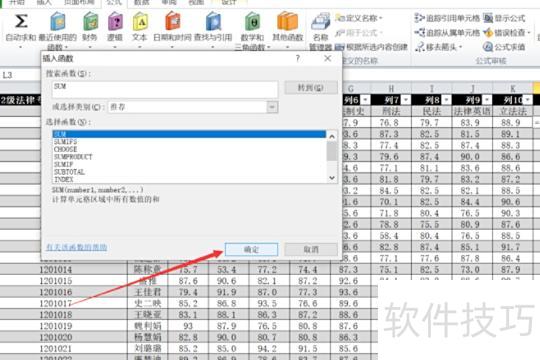The height and width of the screenshot is (360, 540).
Task: Open filter dropdown for 列9 header
Action: click(x=487, y=100)
